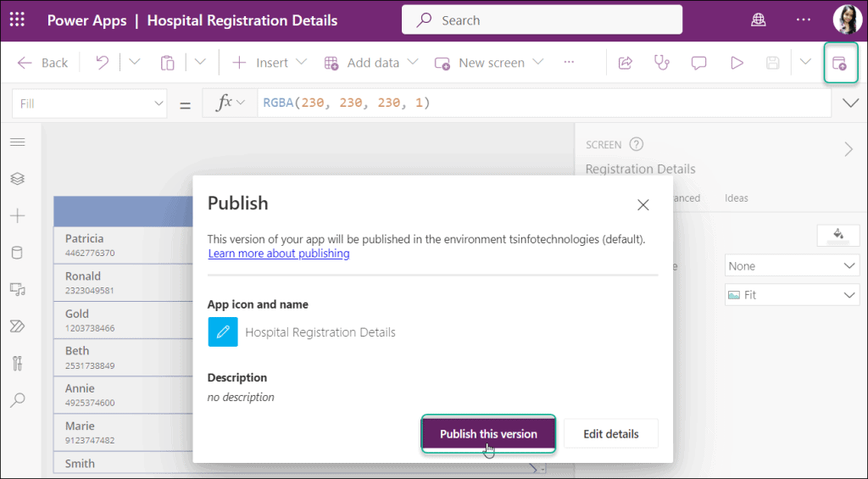The image size is (868, 479).
Task: Open the environment globe icon
Action: (759, 20)
